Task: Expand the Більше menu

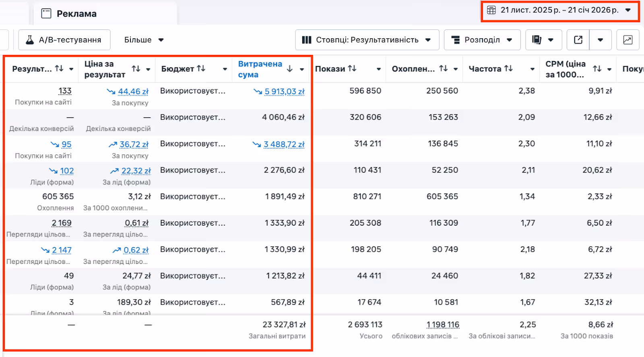Action: coord(144,40)
